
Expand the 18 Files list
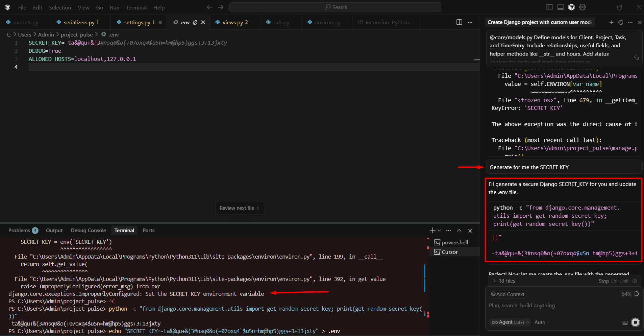(x=504, y=281)
